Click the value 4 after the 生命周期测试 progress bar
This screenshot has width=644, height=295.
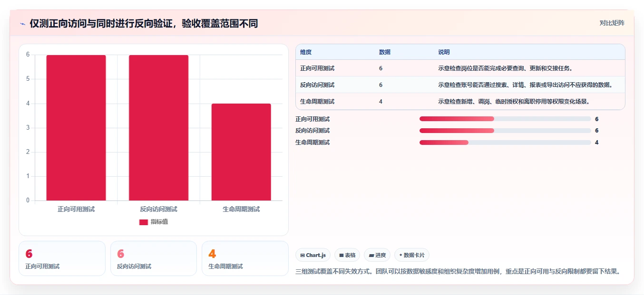click(597, 143)
